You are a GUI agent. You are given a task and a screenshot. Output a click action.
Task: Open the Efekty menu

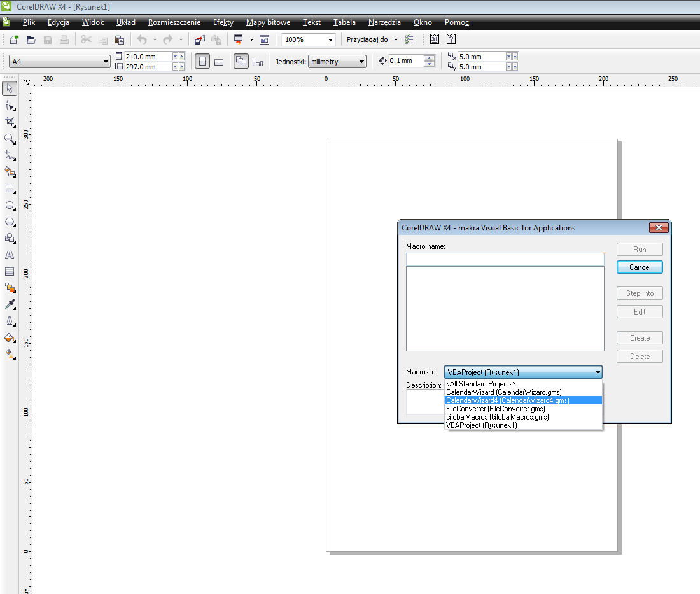click(x=223, y=22)
